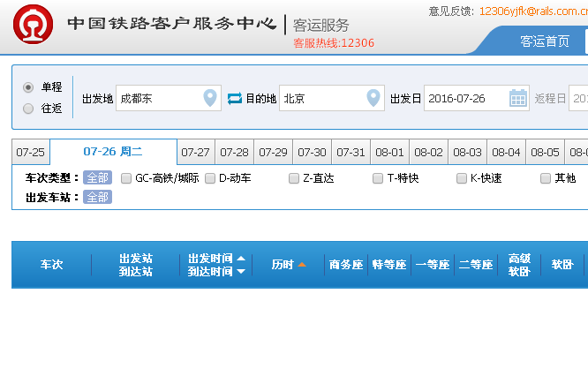
Task: Click the 商务座 column header
Action: (x=346, y=265)
